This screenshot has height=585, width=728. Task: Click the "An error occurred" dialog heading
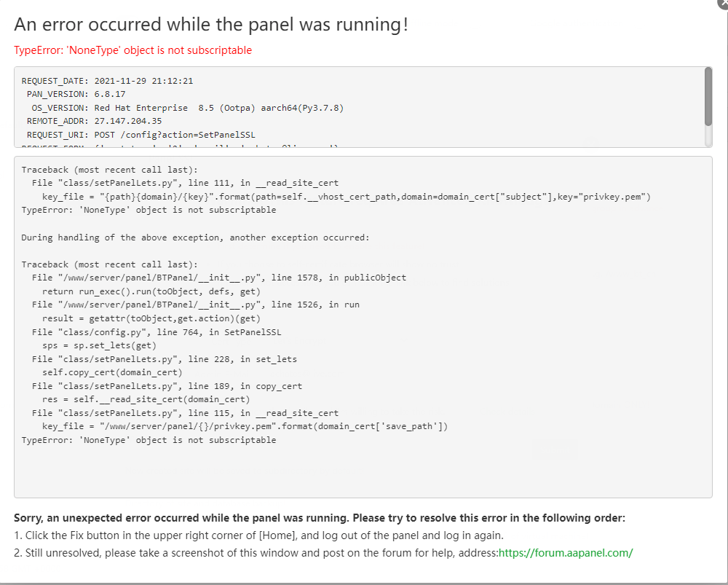211,24
